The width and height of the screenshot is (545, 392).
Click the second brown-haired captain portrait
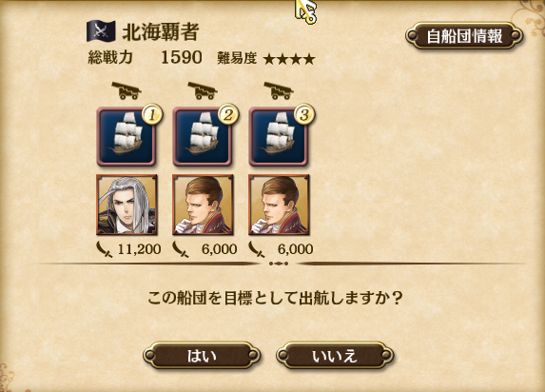pos(203,205)
